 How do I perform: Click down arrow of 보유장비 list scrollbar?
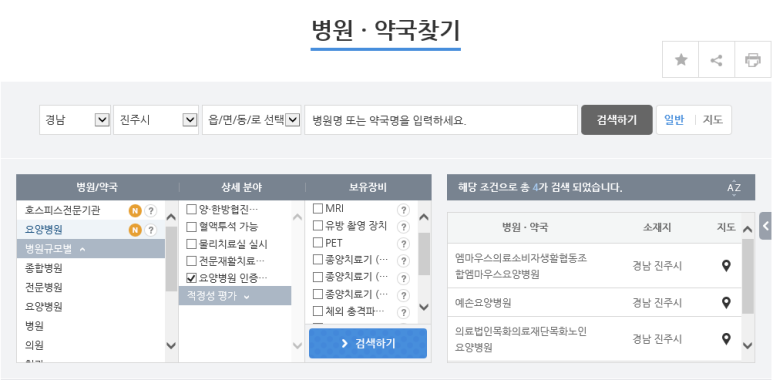pyautogui.click(x=423, y=307)
